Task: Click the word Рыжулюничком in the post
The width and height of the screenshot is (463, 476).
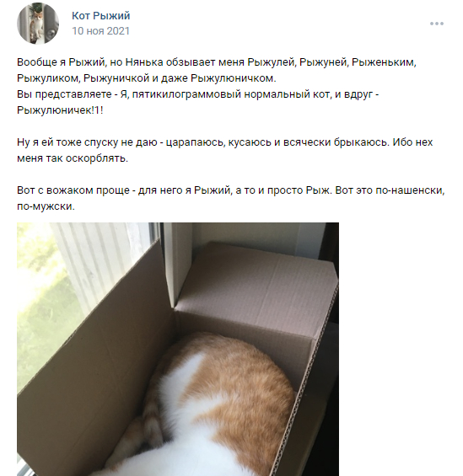Action: tap(234, 78)
